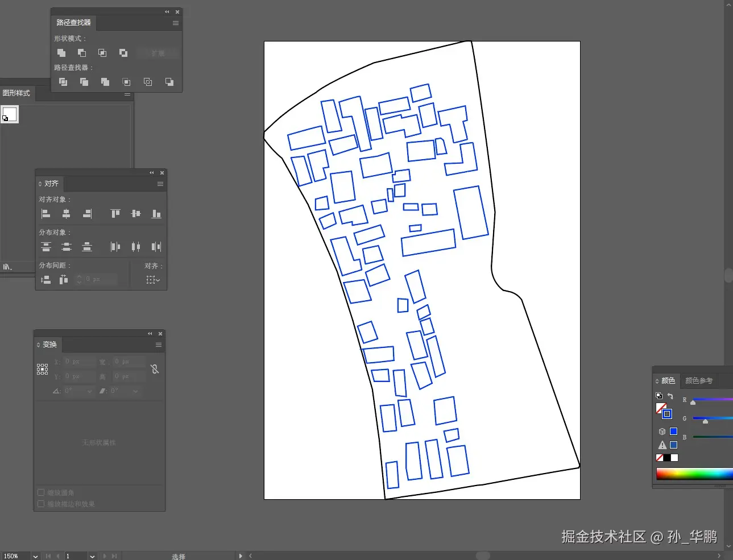Click the Pathfinder Minus Back icon
This screenshot has width=733, height=560.
click(x=169, y=82)
